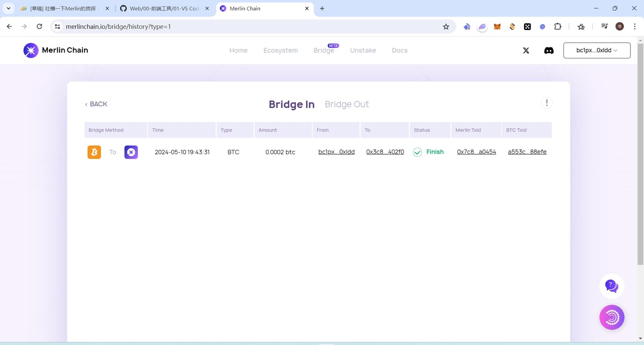
Task: Switch to the Bridge Out tab
Action: point(347,104)
